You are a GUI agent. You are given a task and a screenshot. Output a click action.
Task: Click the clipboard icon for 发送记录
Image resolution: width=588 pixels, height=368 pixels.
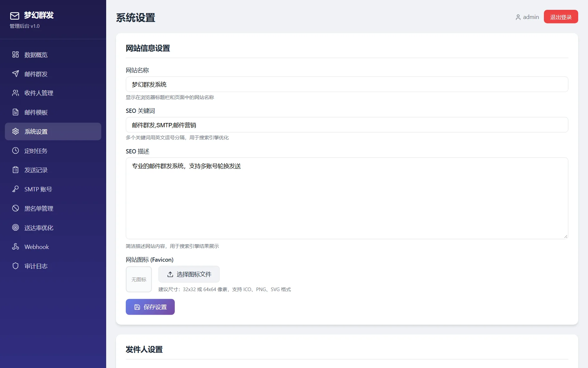coord(15,170)
